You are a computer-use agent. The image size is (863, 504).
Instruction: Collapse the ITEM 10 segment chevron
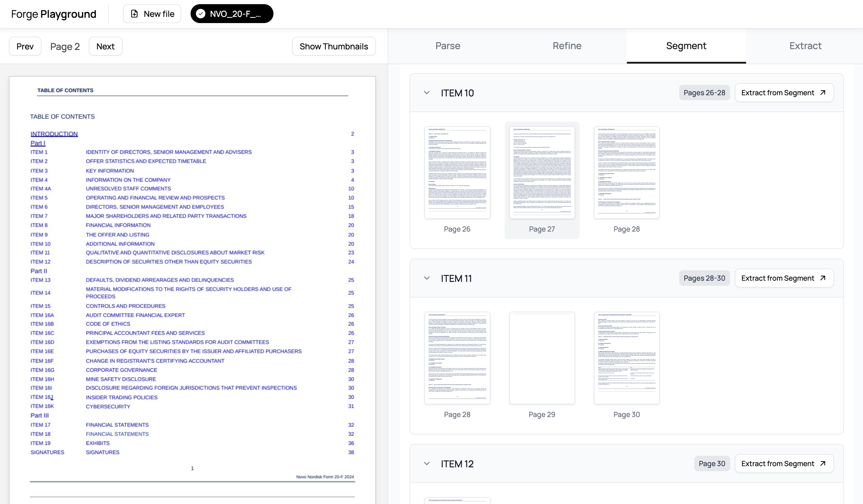pyautogui.click(x=427, y=93)
